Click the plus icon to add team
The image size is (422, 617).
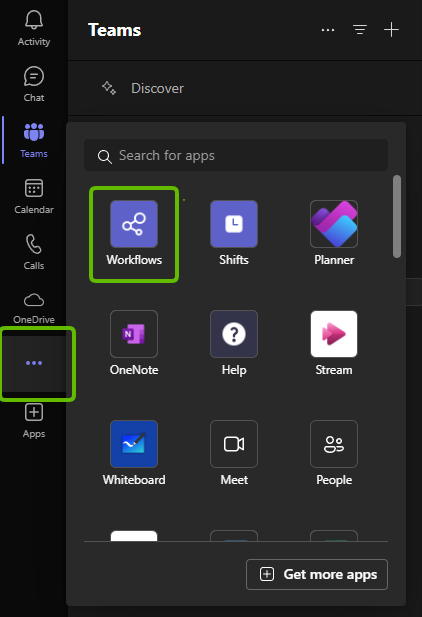point(391,30)
